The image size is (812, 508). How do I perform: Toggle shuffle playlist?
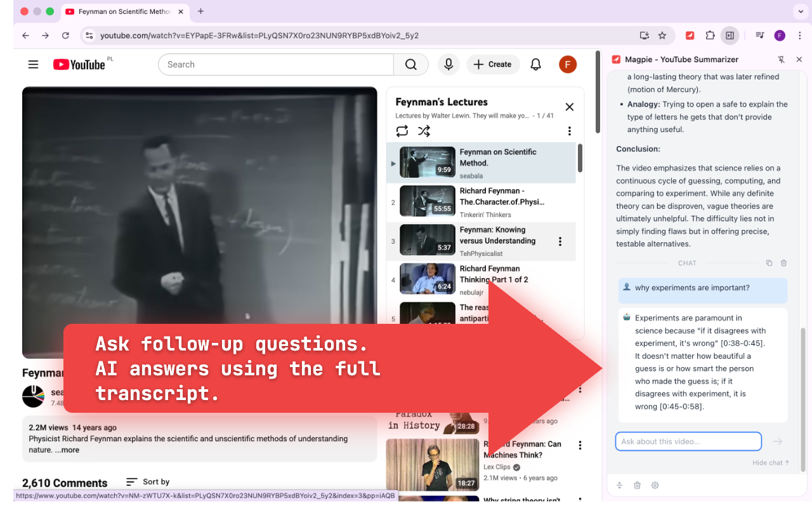pyautogui.click(x=424, y=131)
